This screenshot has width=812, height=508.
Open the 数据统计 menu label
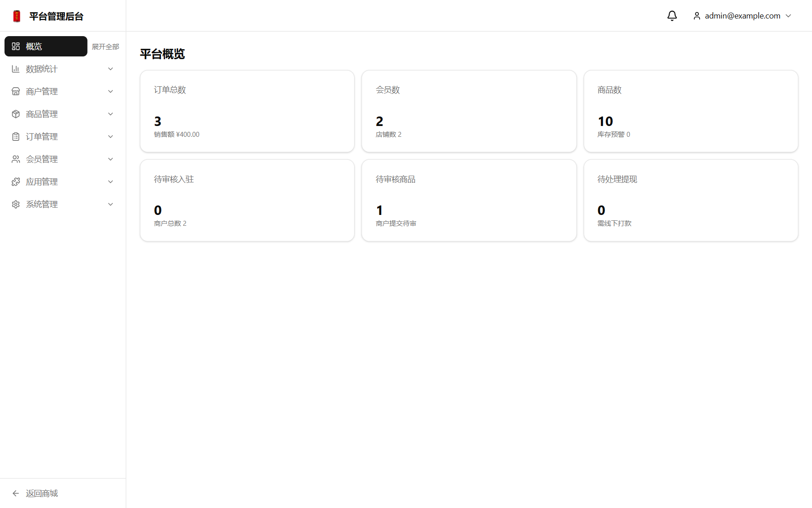(42, 69)
